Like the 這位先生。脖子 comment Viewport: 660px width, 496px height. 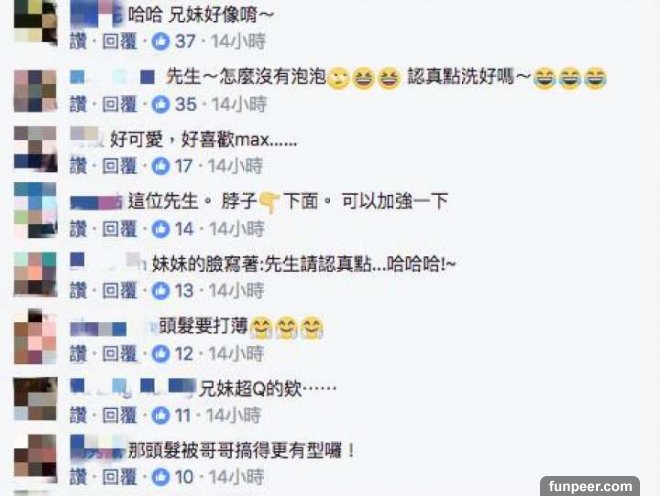pos(78,229)
